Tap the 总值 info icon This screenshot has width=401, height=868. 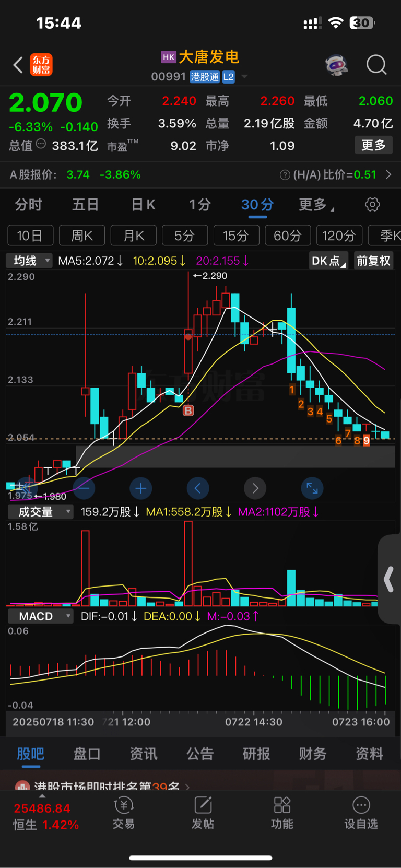tap(41, 144)
